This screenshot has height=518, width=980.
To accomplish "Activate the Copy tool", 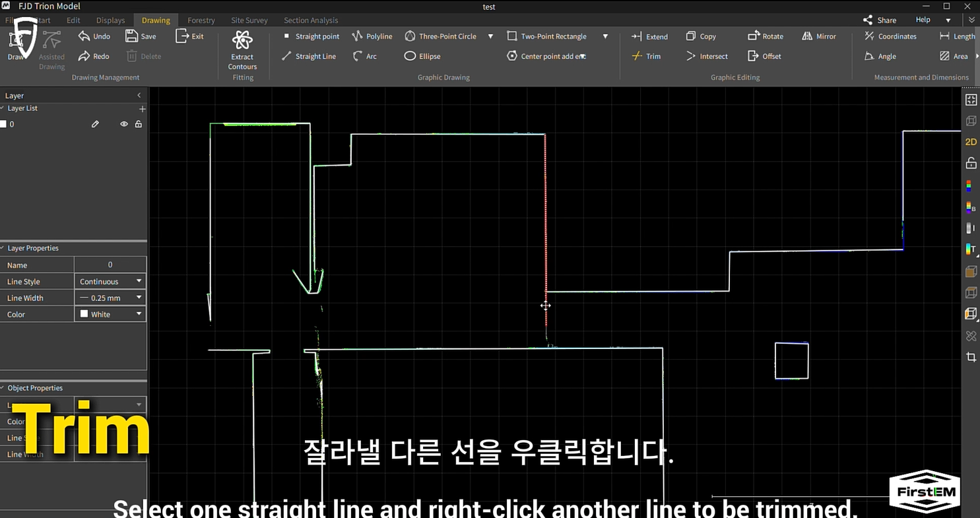I will click(x=701, y=36).
